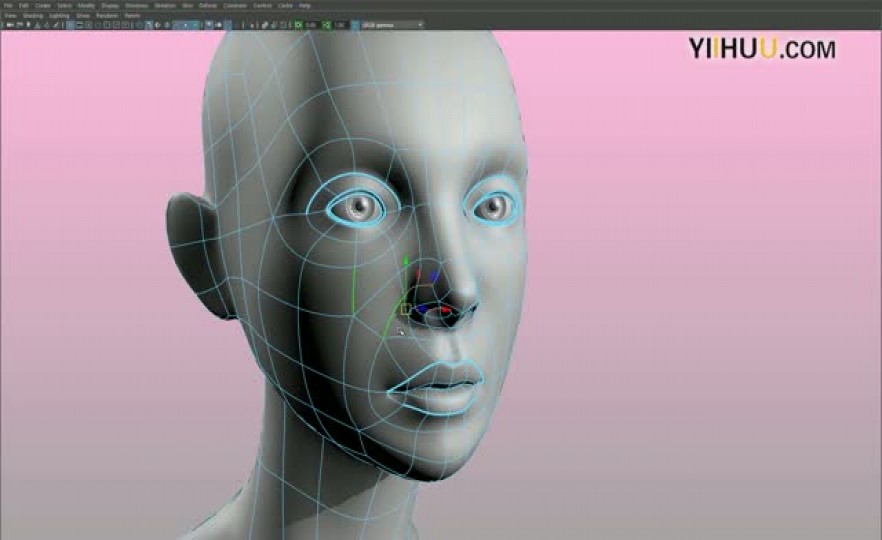Toggle Wireframe on Shaded icon
The image size is (882, 540).
point(166,25)
